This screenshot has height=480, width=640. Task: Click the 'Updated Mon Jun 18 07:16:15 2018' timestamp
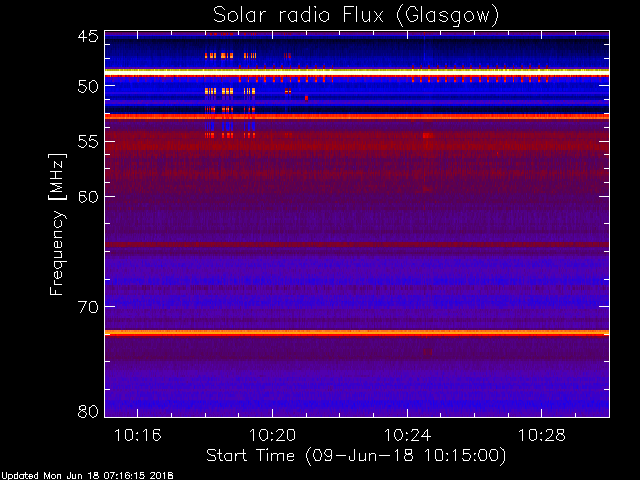pyautogui.click(x=87, y=476)
